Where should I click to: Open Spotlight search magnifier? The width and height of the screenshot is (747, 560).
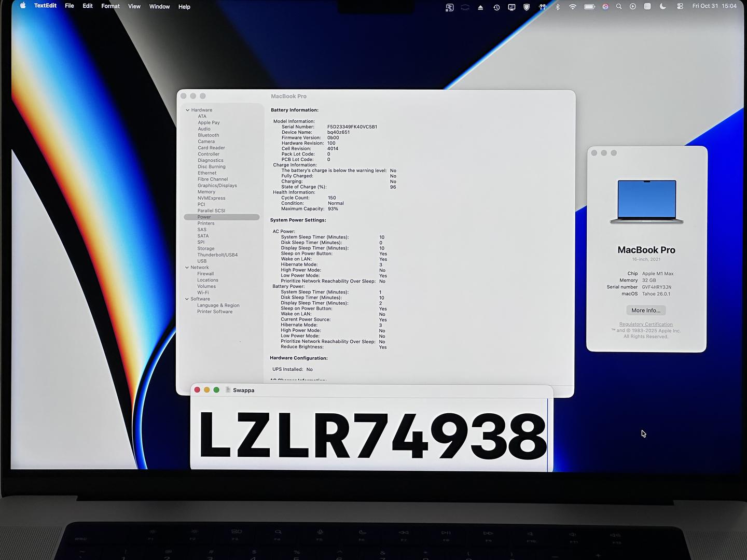point(619,7)
